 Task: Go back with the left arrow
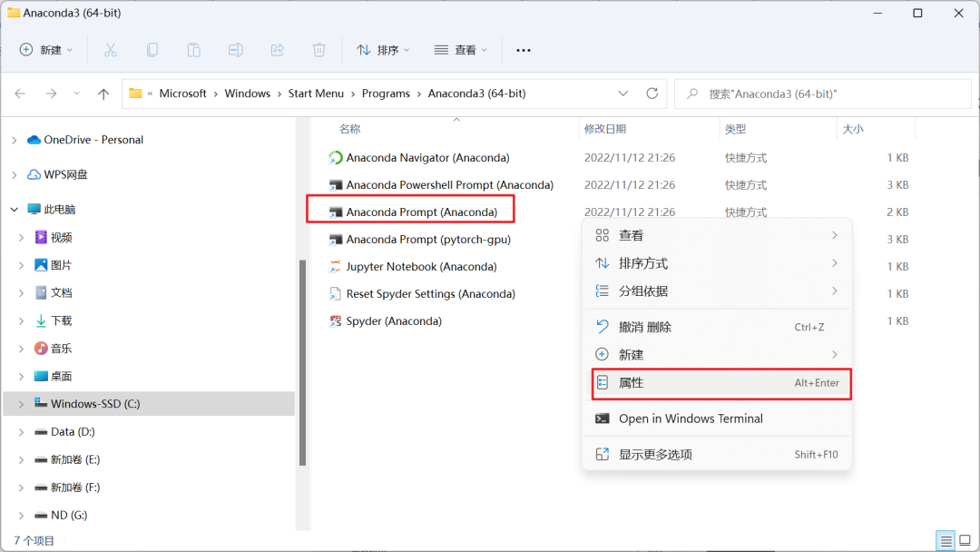(20, 94)
